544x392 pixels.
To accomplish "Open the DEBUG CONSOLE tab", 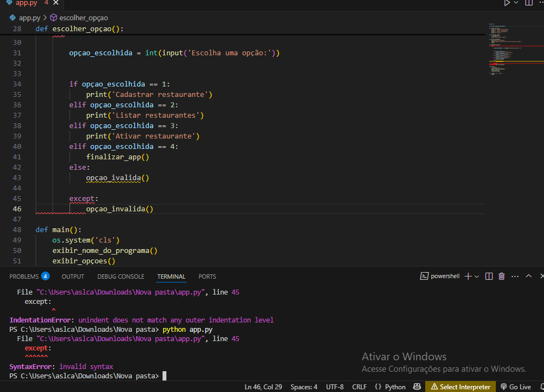I will [x=121, y=276].
